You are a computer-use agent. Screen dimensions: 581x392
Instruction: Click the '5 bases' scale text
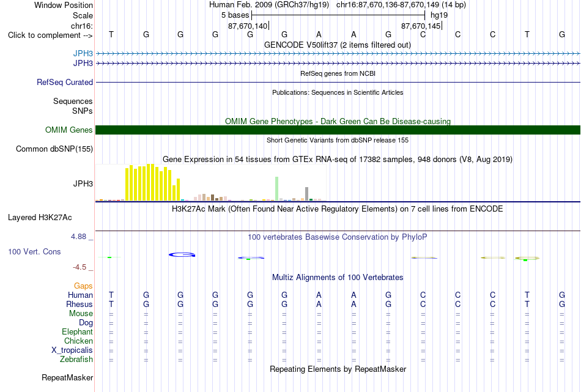tap(235, 15)
